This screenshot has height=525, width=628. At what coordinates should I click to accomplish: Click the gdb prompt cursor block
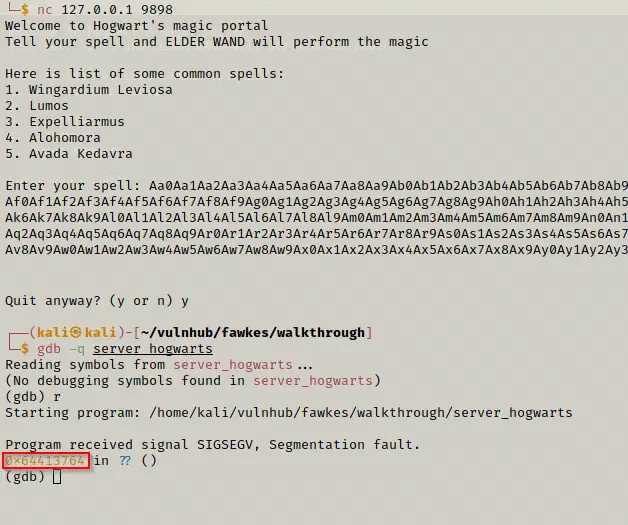(x=57, y=477)
